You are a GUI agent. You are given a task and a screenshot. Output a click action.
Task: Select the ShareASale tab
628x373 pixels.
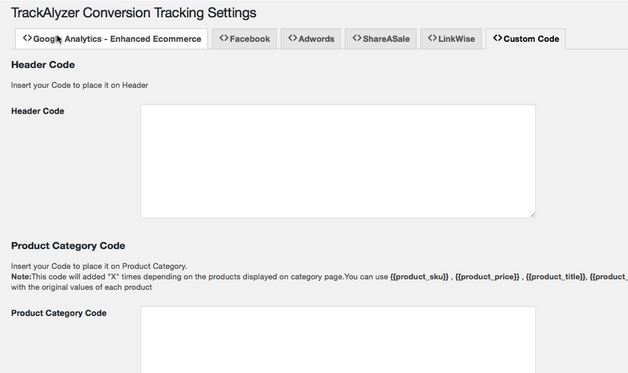(x=381, y=39)
